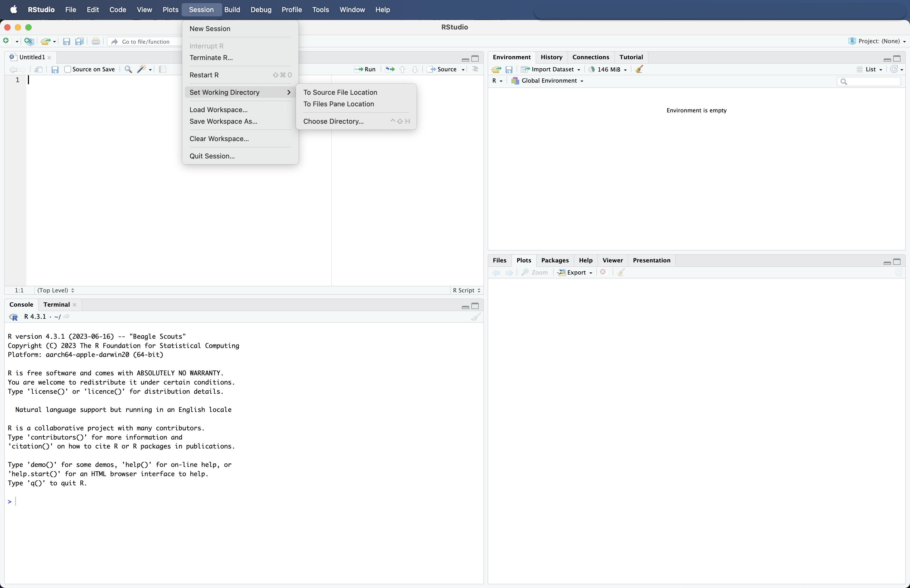Select Save Workspace As... menu item
This screenshot has height=588, width=910.
click(x=240, y=121)
